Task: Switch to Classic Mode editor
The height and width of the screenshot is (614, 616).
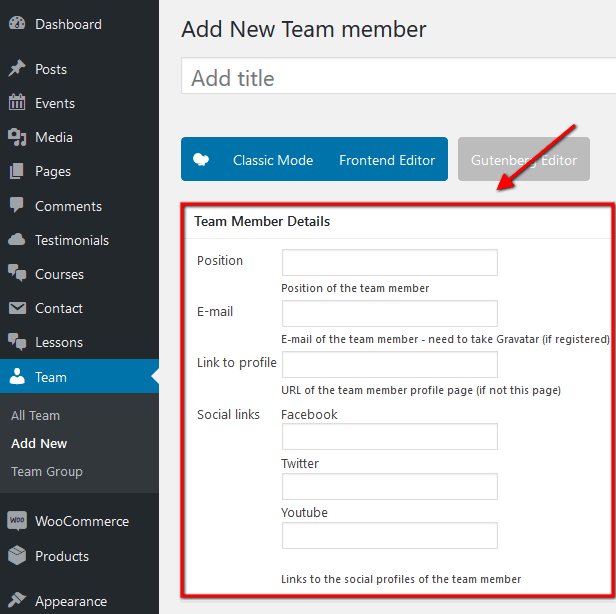Action: click(x=273, y=160)
